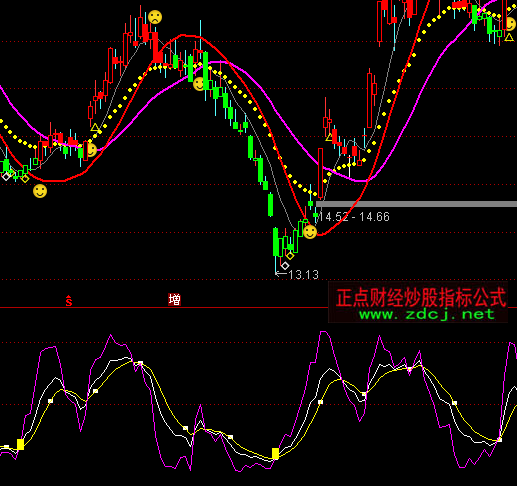Click the 13.13 lowest price label
Viewport: 517px width, 486px height.
[x=303, y=275]
